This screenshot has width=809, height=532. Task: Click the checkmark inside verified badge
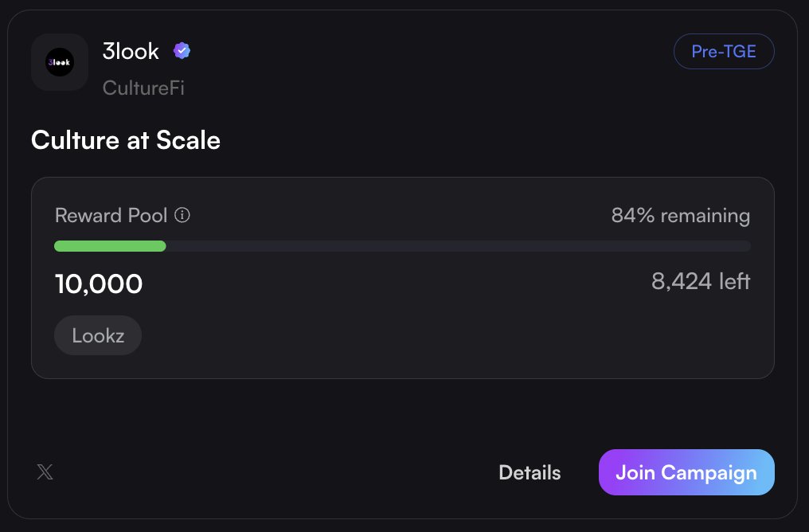pyautogui.click(x=182, y=50)
